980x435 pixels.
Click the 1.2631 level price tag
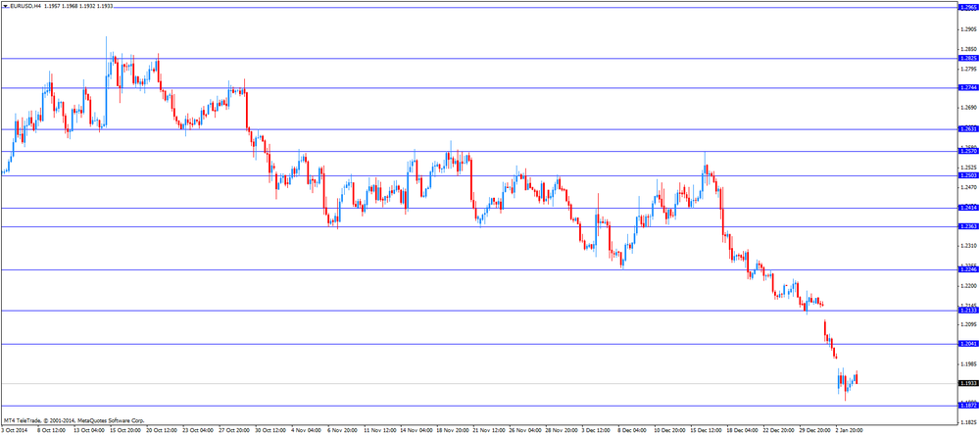967,128
